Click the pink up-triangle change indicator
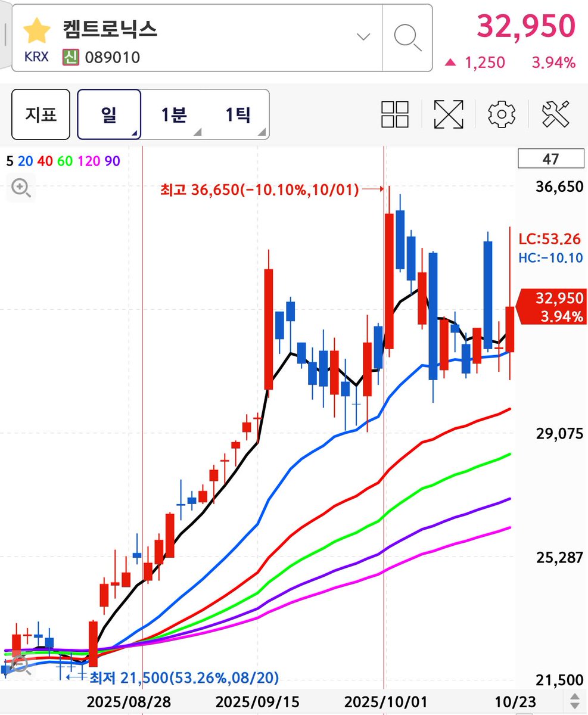This screenshot has height=715, width=588. tap(451, 62)
